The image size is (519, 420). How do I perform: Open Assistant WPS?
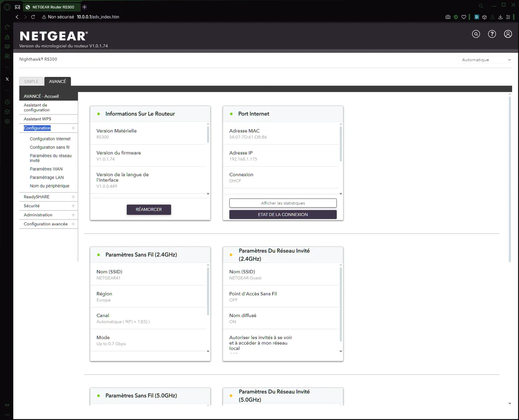tap(48, 119)
